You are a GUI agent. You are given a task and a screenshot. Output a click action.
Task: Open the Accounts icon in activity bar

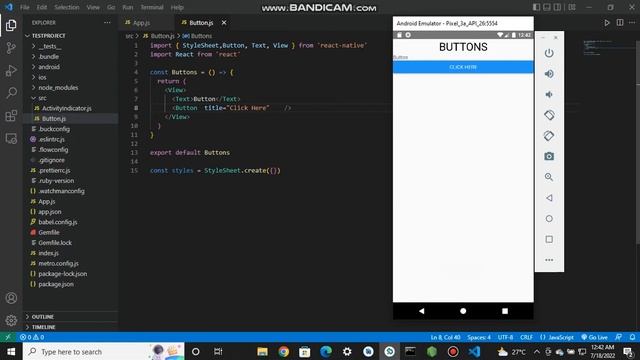pyautogui.click(x=11, y=298)
